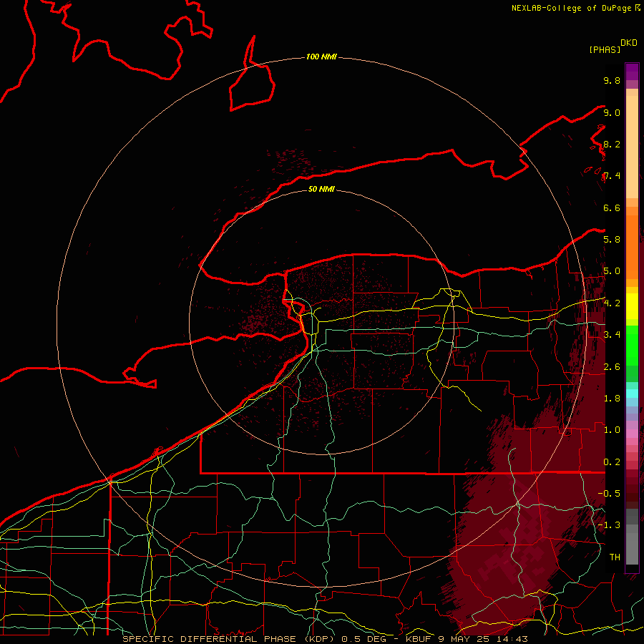The width and height of the screenshot is (644, 644).
Task: Click the Specific Differential Phase caption at bottom
Action: [326, 639]
